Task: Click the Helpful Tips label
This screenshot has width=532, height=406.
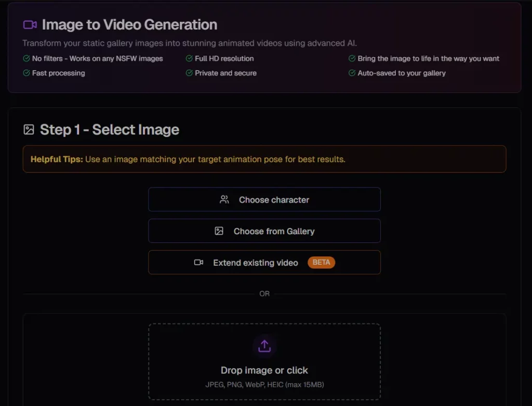Action: tap(57, 159)
